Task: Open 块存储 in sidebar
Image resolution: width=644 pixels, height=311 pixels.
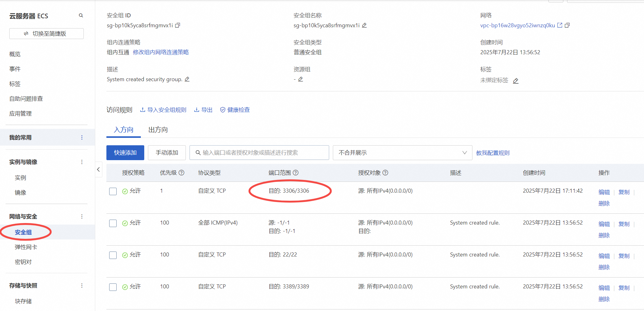Action: pyautogui.click(x=23, y=301)
